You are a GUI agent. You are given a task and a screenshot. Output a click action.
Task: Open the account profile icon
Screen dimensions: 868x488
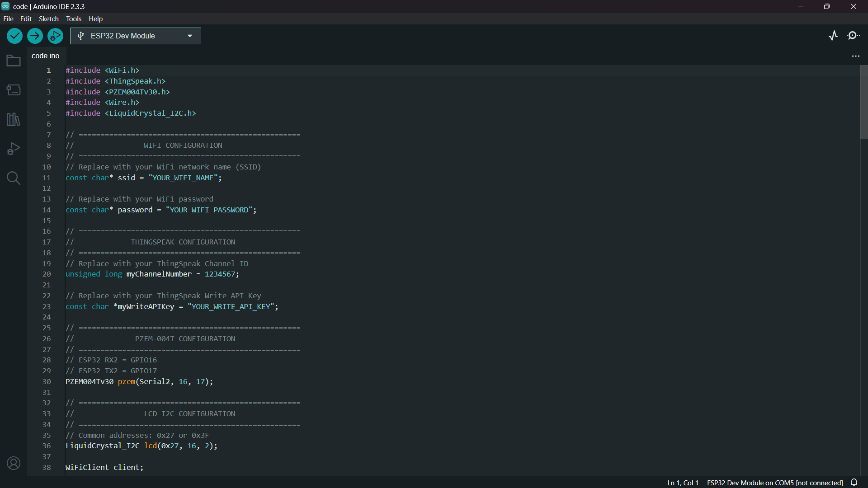coord(14,463)
